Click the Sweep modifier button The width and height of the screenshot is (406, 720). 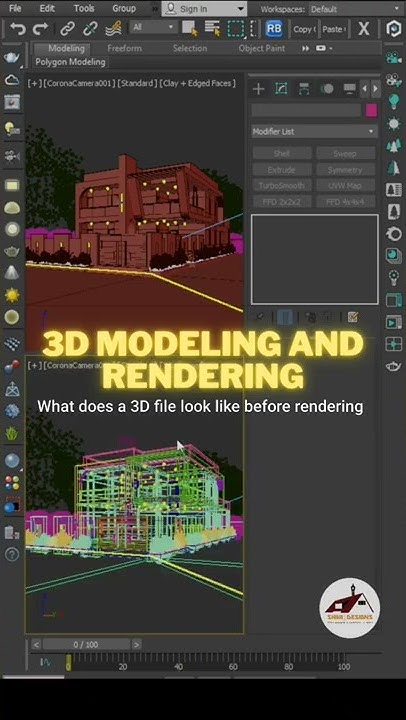point(345,153)
